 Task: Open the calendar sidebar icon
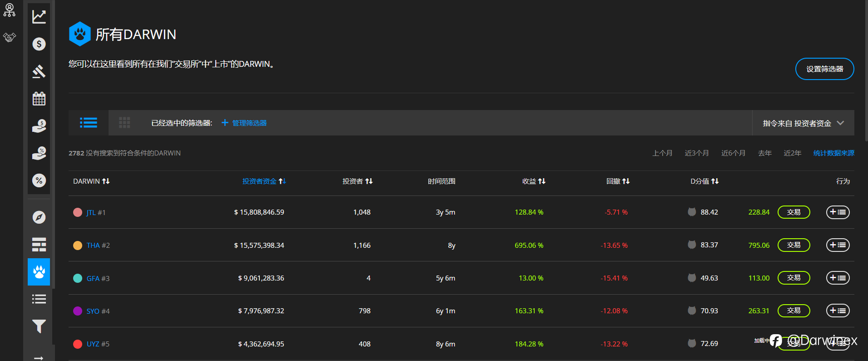(x=39, y=99)
